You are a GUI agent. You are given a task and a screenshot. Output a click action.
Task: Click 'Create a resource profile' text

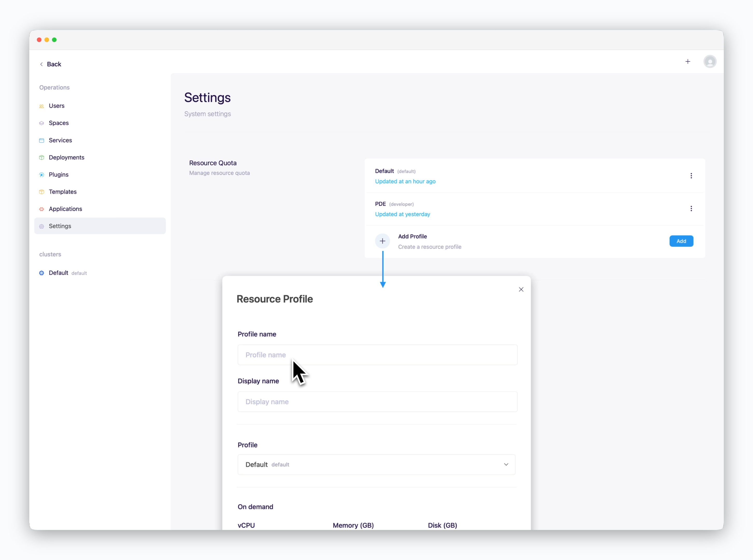pyautogui.click(x=430, y=247)
